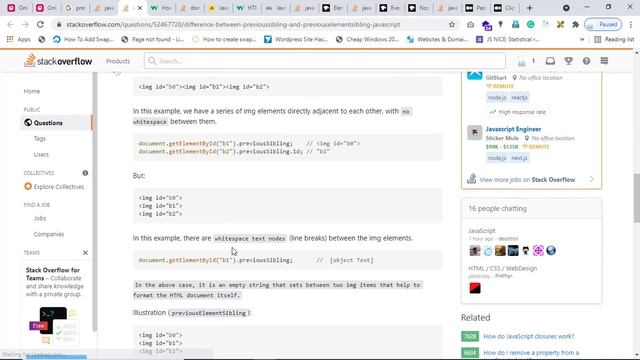640x360 pixels.
Task: Close the active Stack Overflow tab
Action: [x=140, y=8]
